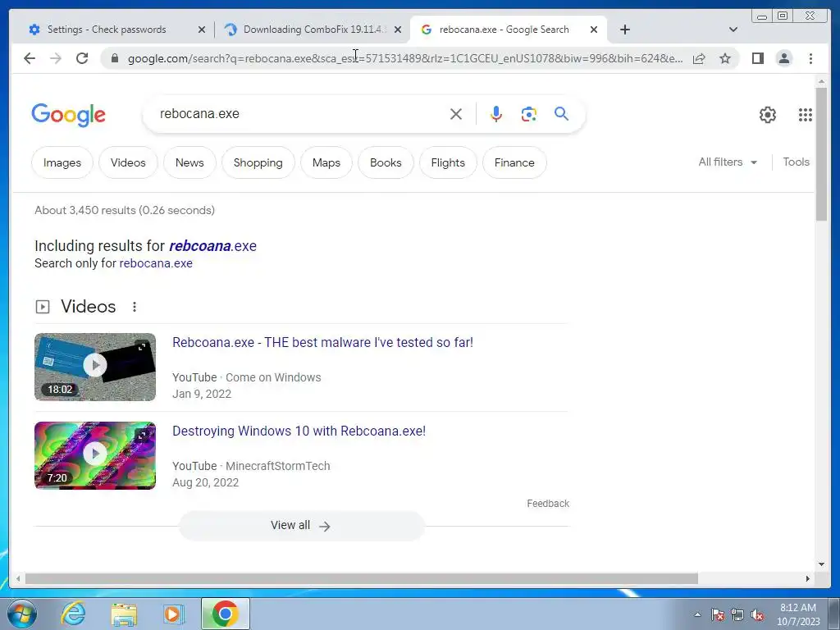This screenshot has width=840, height=630.
Task: Select the Chrome taskbar button
Action: (x=225, y=614)
